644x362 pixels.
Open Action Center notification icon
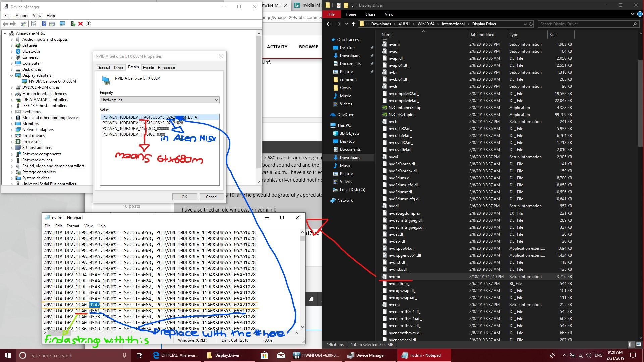(633, 355)
